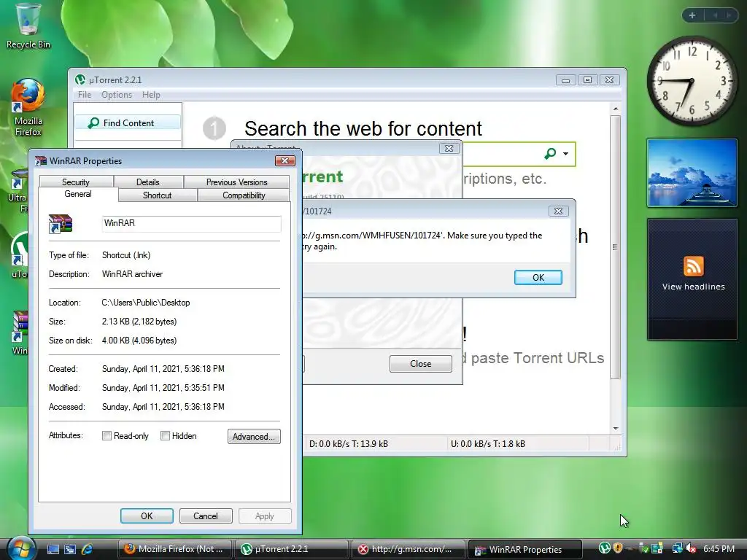Click the WinRAR icon in Properties title bar

41,161
